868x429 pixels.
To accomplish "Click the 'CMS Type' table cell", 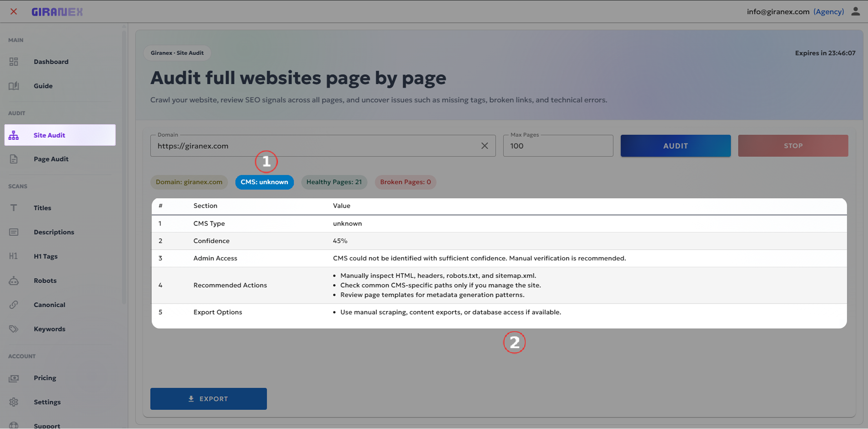I will point(209,224).
